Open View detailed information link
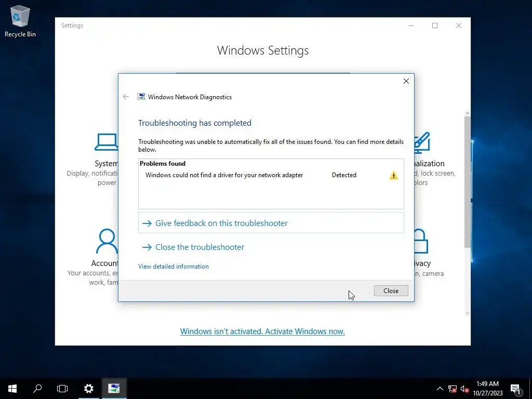This screenshot has height=399, width=532. 174,267
